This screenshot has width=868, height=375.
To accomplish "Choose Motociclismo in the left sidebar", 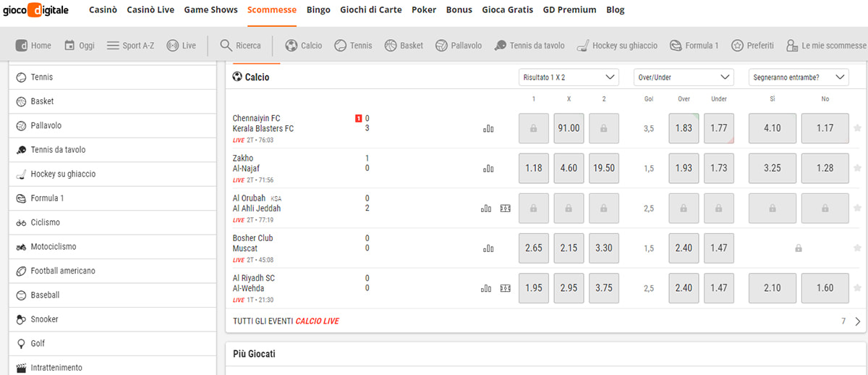I will pyautogui.click(x=112, y=247).
